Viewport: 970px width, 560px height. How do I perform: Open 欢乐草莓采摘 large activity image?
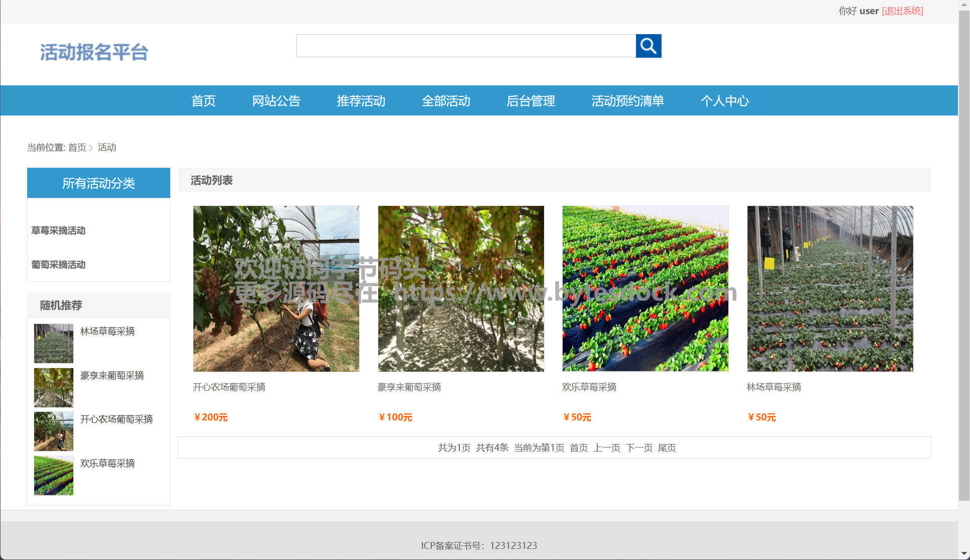coord(645,288)
